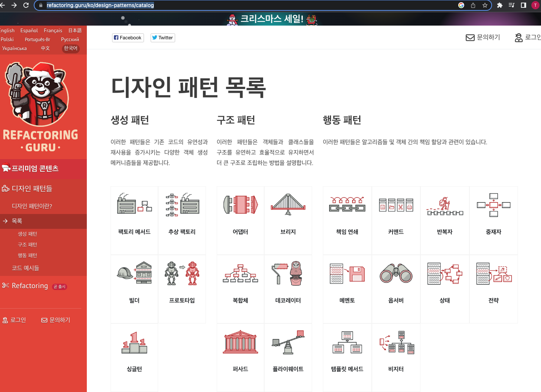Click the 생성 패턴 section heading
Viewport: 541px width, 392px height.
pyautogui.click(x=129, y=120)
